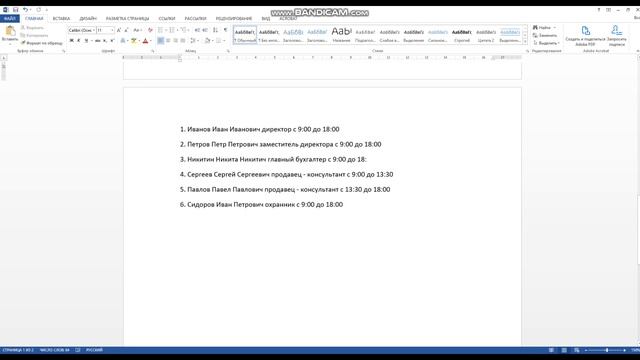The height and width of the screenshot is (360, 640).
Task: Apply the No Spacing (Без инте...) style
Action: tap(269, 35)
